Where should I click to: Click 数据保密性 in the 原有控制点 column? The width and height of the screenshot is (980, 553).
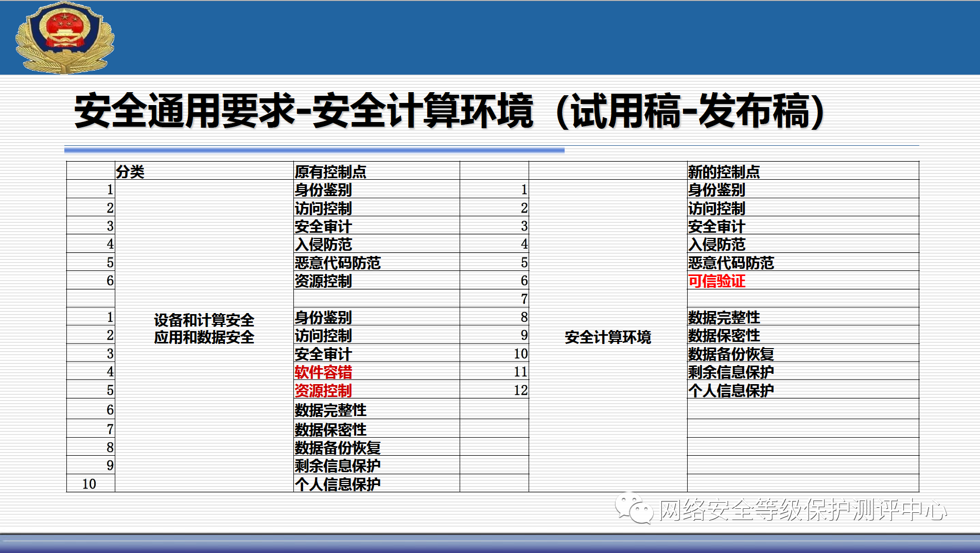pyautogui.click(x=330, y=429)
